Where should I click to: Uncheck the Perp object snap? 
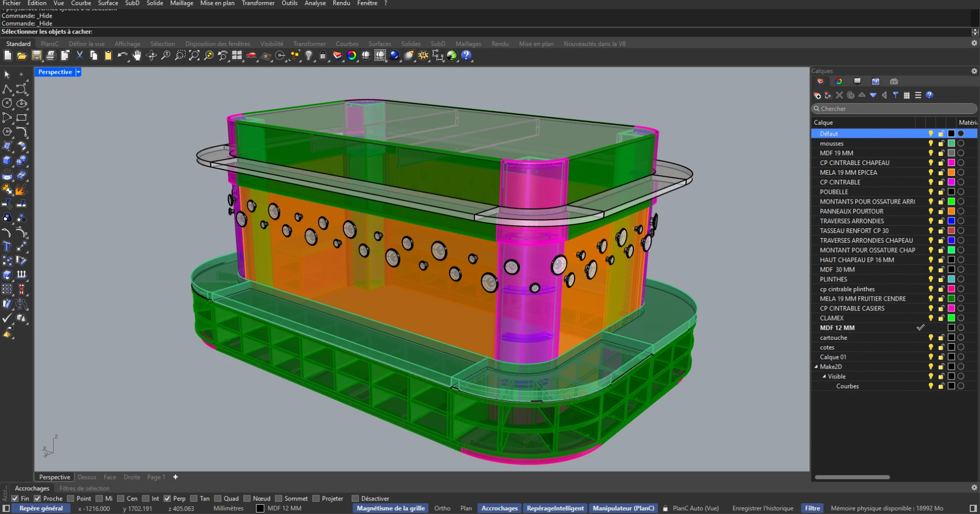click(x=167, y=499)
